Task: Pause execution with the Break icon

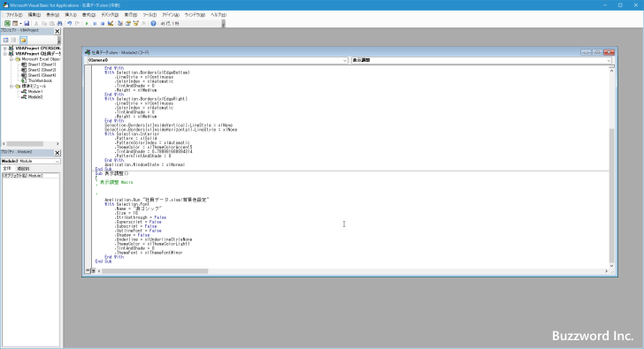Action: click(95, 23)
